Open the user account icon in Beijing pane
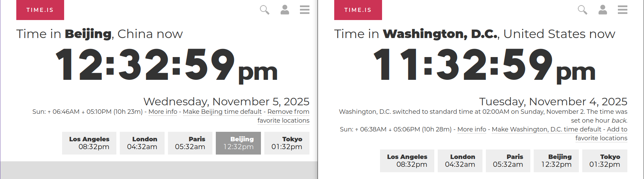The height and width of the screenshot is (179, 644). 285,10
